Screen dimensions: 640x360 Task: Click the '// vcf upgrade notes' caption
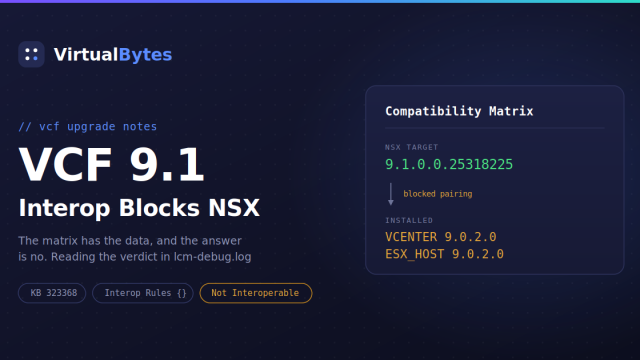(x=88, y=127)
